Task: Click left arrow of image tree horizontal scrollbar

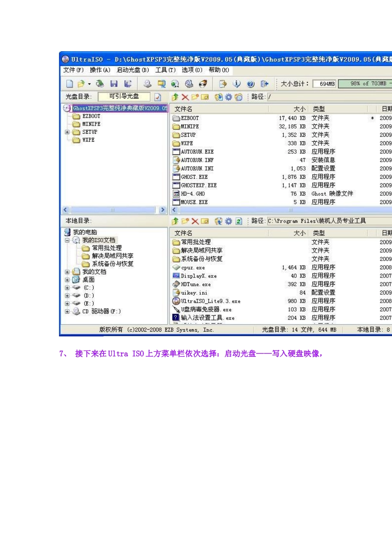Action: 65,210
